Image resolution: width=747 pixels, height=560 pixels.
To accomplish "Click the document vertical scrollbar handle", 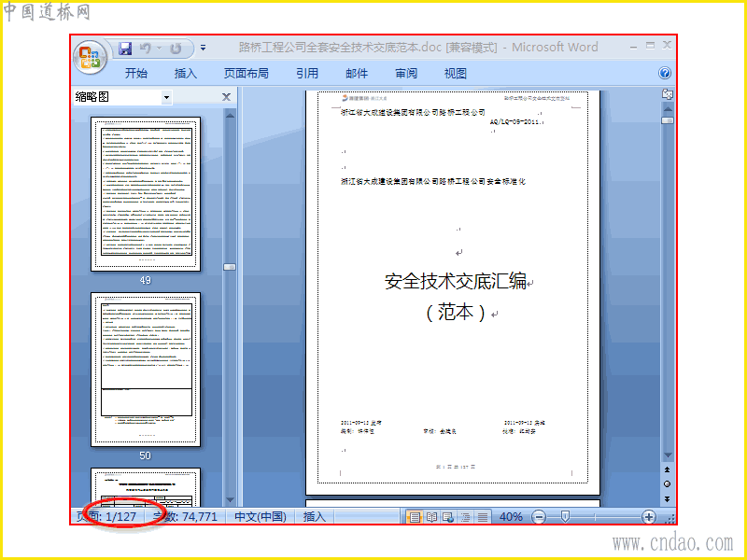I will 668,121.
